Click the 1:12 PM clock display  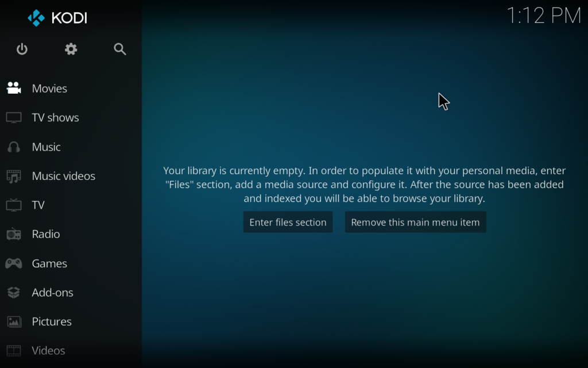click(x=544, y=16)
